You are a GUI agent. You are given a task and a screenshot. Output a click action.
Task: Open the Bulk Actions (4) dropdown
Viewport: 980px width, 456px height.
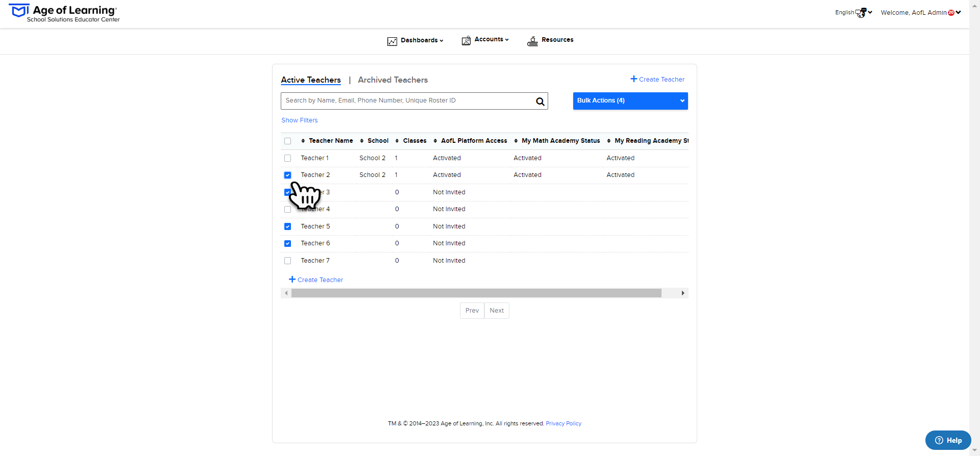(x=630, y=101)
